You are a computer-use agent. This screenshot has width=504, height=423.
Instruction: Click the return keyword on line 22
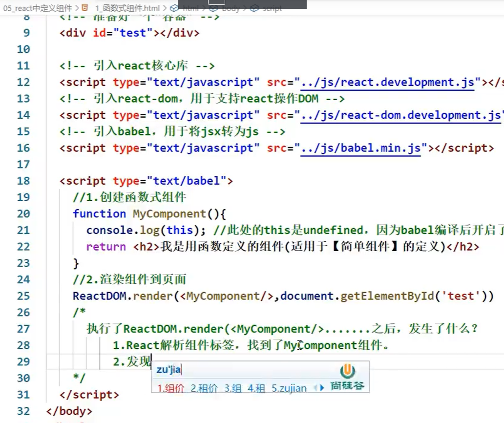tap(106, 247)
